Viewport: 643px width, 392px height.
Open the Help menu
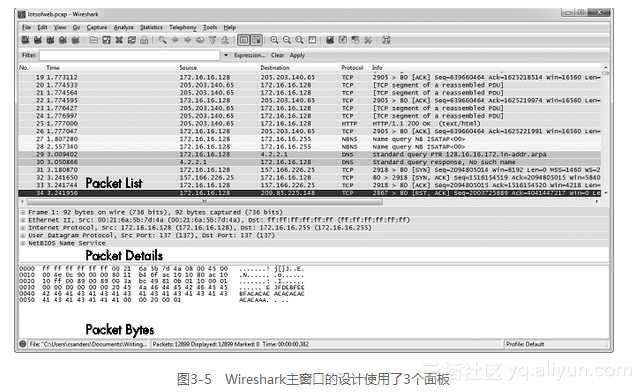tap(230, 27)
